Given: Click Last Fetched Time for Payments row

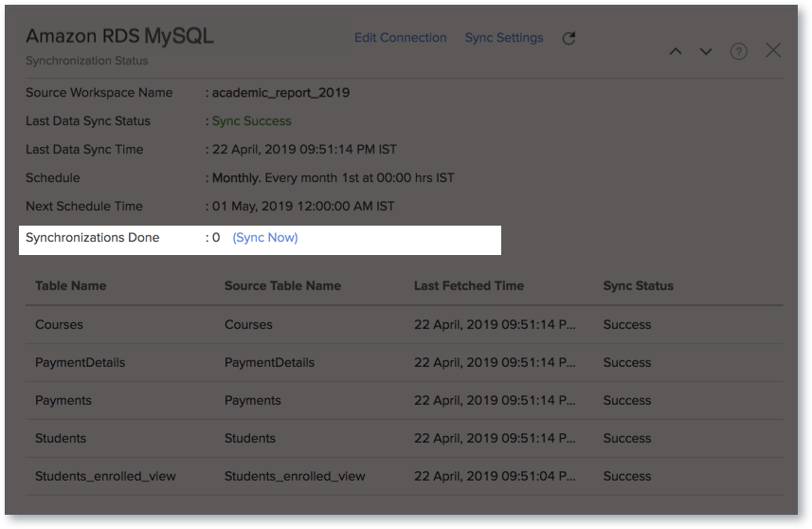Looking at the screenshot, I should coord(495,400).
